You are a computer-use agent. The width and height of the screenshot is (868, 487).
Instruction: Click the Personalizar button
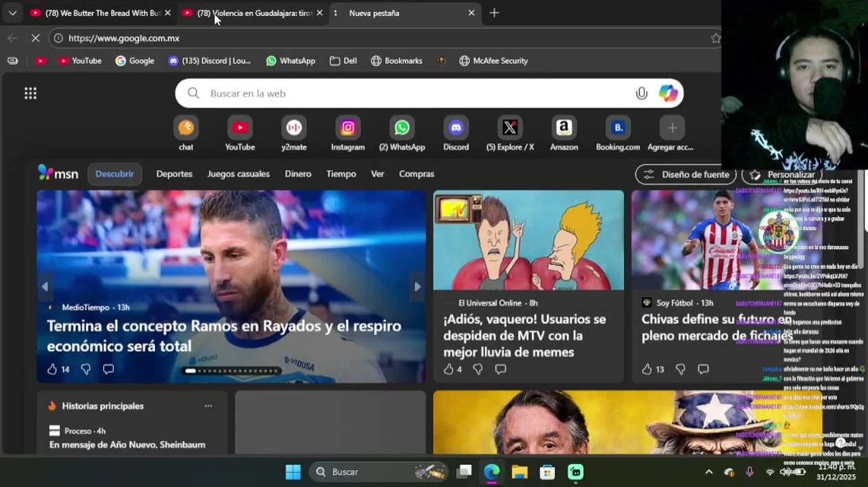(783, 175)
